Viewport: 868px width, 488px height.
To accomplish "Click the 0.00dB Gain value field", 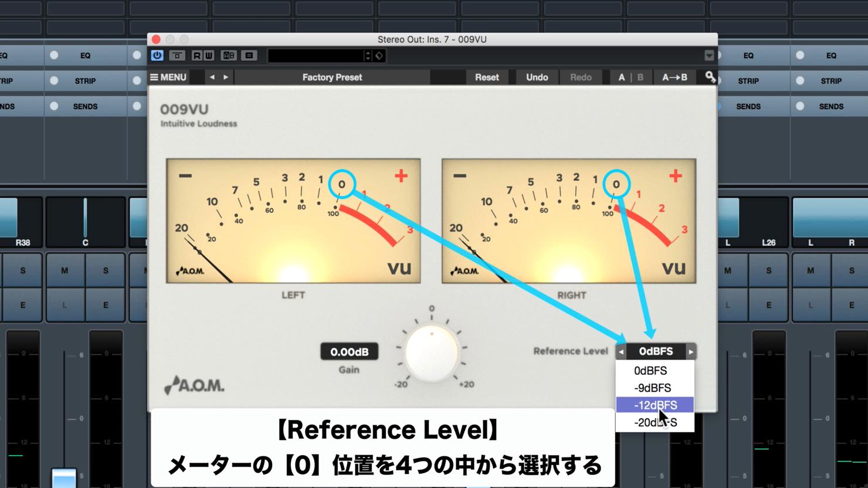I will point(349,352).
